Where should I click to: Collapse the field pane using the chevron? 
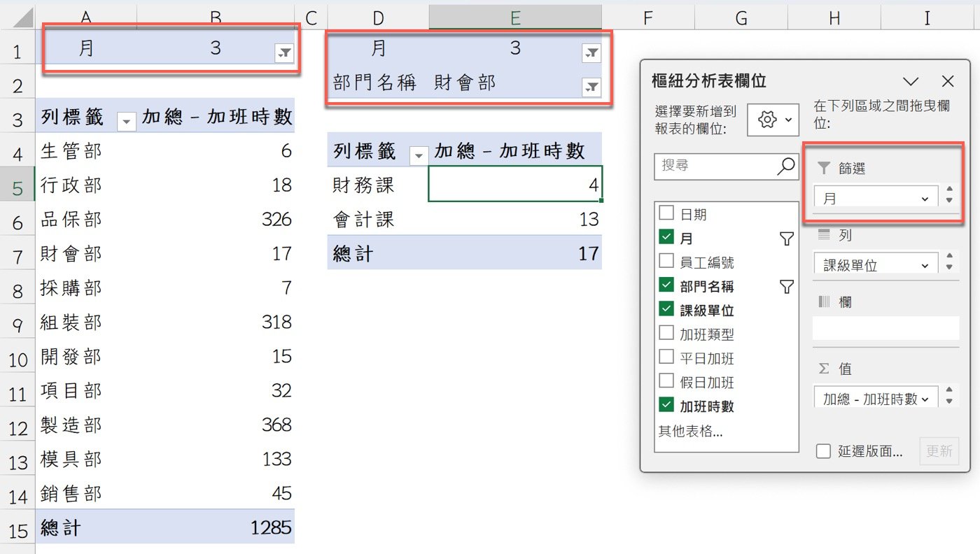tap(911, 81)
